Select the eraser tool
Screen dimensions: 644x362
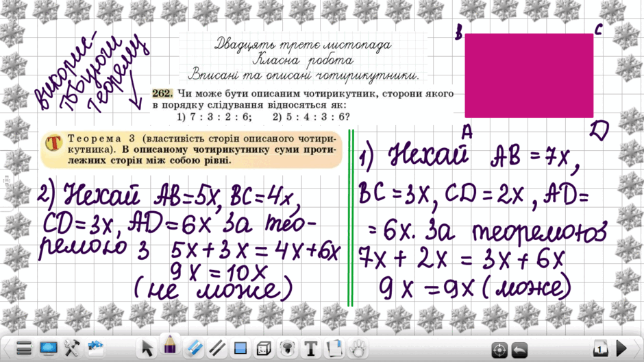(193, 348)
